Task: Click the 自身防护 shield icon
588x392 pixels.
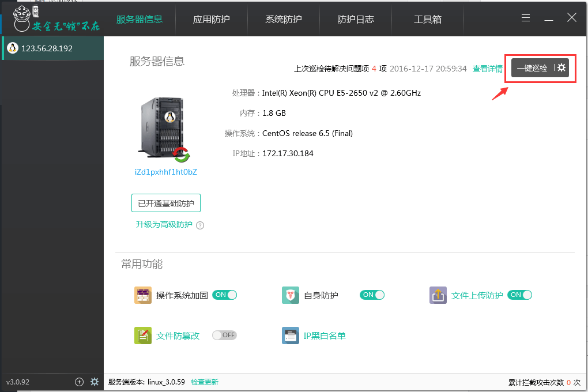Action: [291, 295]
